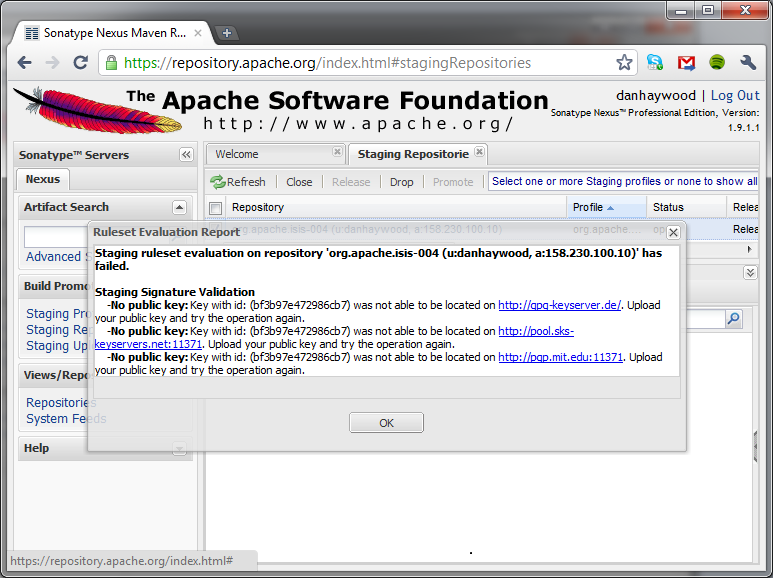
Task: Click the Refresh icon in staging toolbar
Action: 218,182
